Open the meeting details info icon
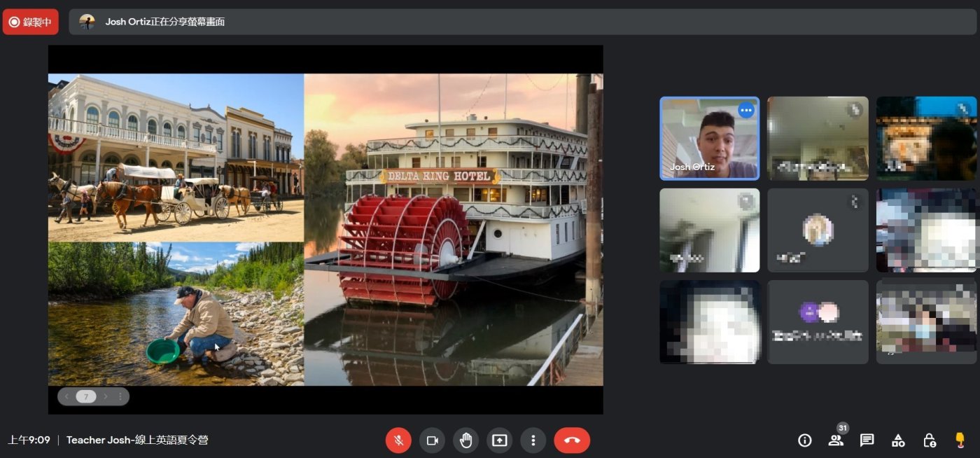980x458 pixels. 805,440
